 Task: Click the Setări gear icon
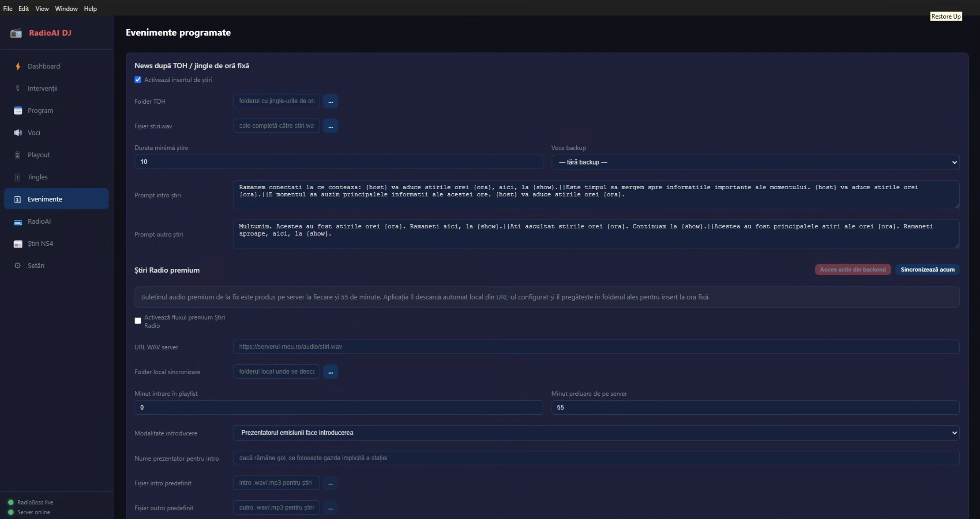[18, 265]
